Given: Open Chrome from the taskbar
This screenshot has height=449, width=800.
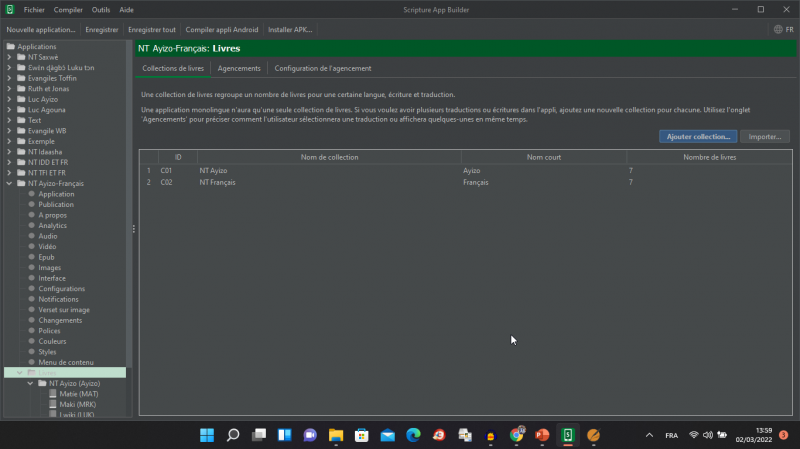Looking at the screenshot, I should (x=516, y=435).
